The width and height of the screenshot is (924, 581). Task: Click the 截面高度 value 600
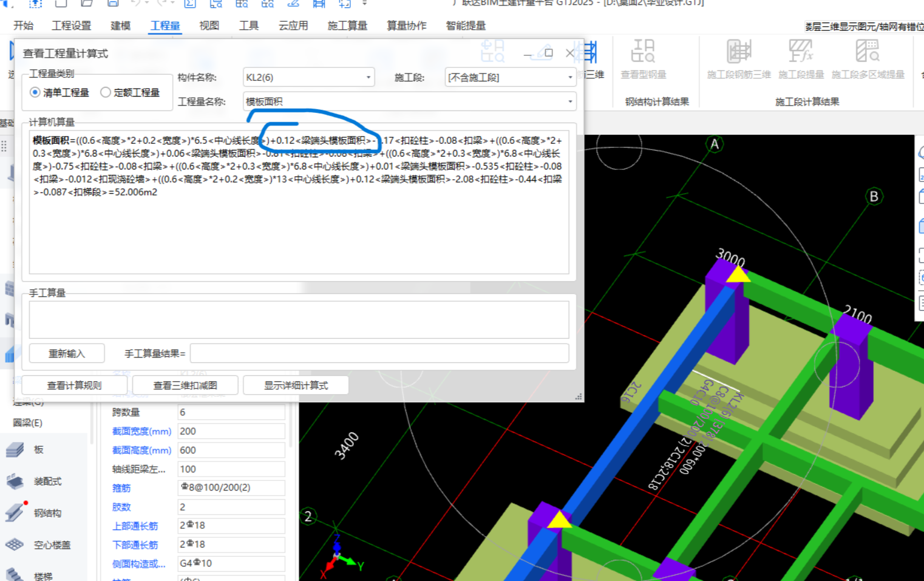(x=231, y=450)
